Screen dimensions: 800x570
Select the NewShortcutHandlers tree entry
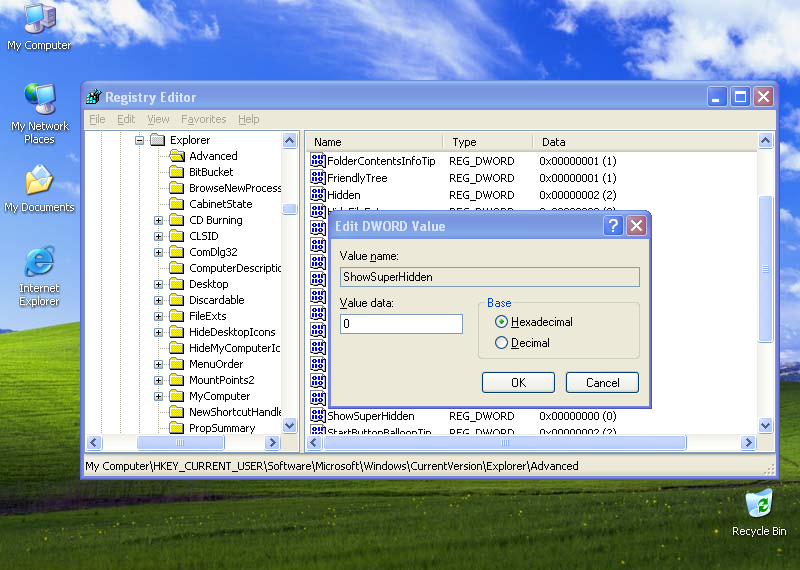(x=235, y=412)
